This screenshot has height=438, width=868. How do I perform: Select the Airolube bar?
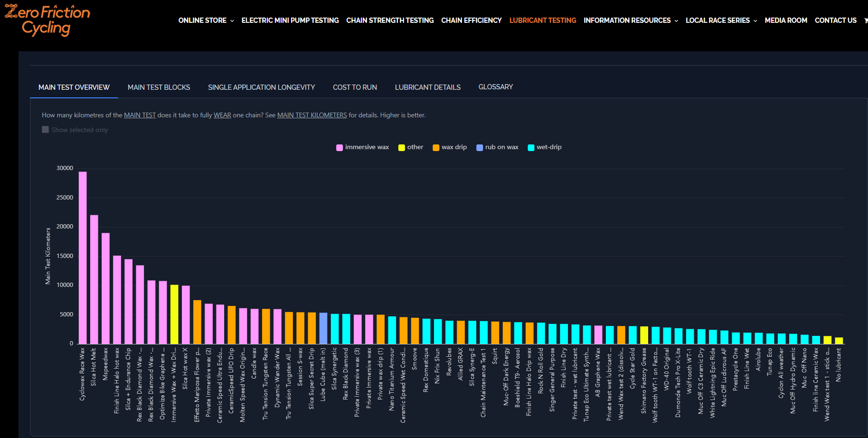(x=759, y=338)
